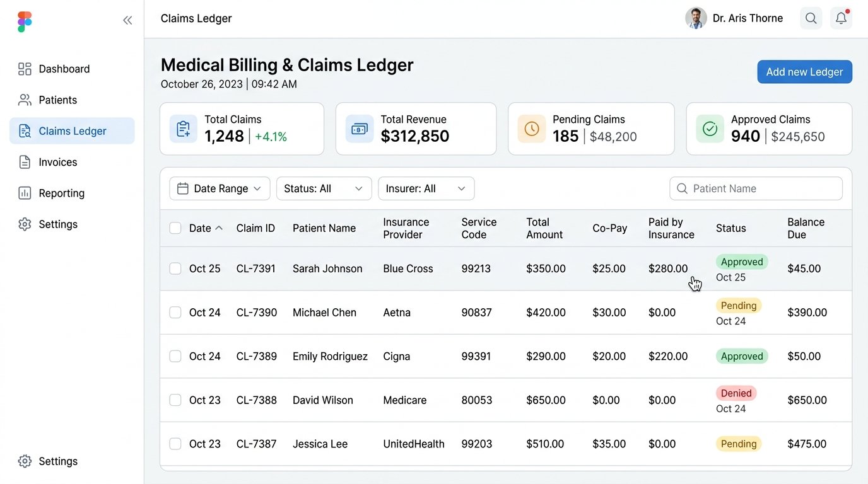The height and width of the screenshot is (484, 868).
Task: Tick the checkbox for Jessica Lee
Action: [175, 444]
